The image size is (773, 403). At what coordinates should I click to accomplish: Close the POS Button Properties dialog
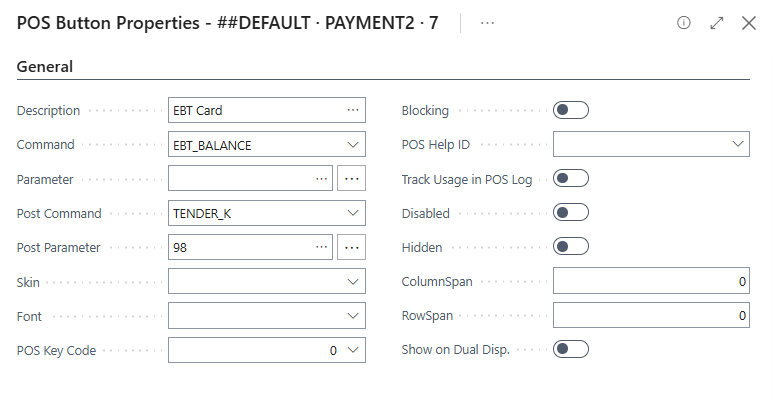(x=749, y=22)
